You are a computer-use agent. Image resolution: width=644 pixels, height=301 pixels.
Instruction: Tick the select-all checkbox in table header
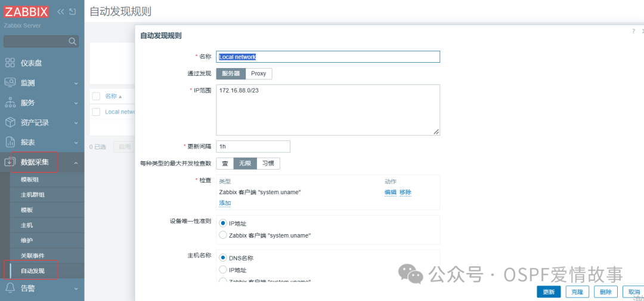[96, 96]
